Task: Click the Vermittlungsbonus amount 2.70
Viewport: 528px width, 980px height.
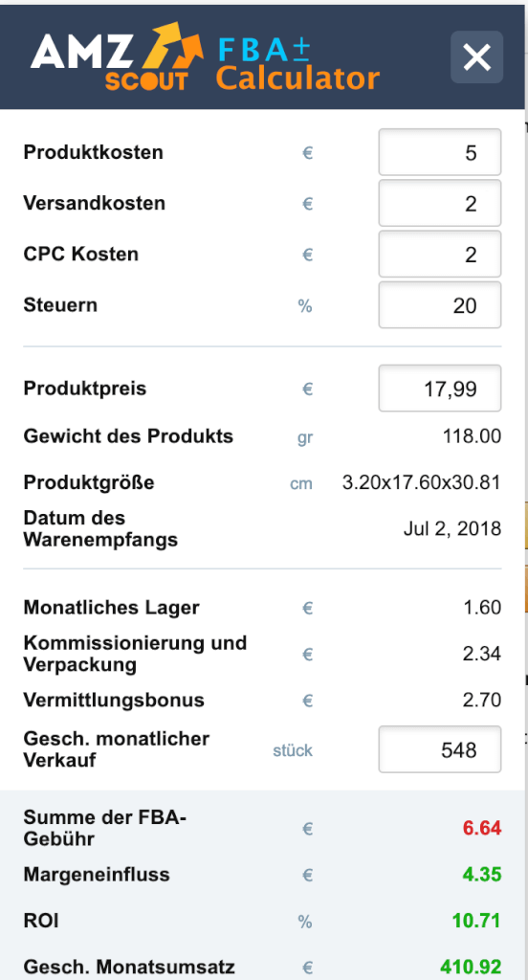Action: 482,700
